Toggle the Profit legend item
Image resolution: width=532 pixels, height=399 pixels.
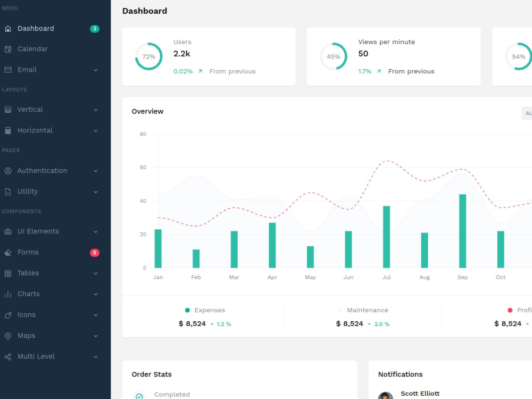[x=520, y=311]
